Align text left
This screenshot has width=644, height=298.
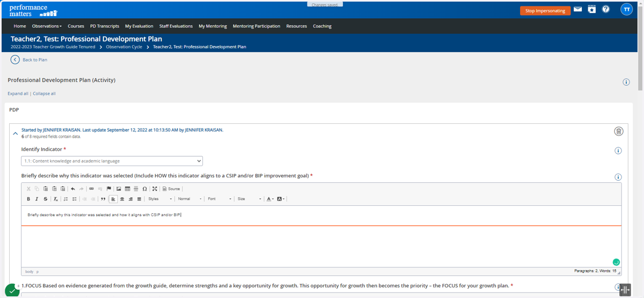(113, 199)
